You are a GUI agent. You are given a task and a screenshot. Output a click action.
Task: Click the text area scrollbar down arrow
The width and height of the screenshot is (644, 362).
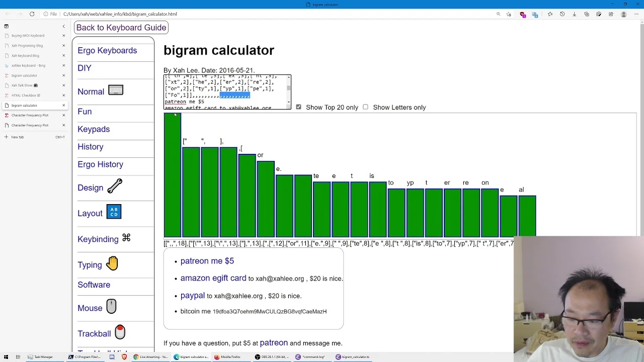[x=289, y=103]
